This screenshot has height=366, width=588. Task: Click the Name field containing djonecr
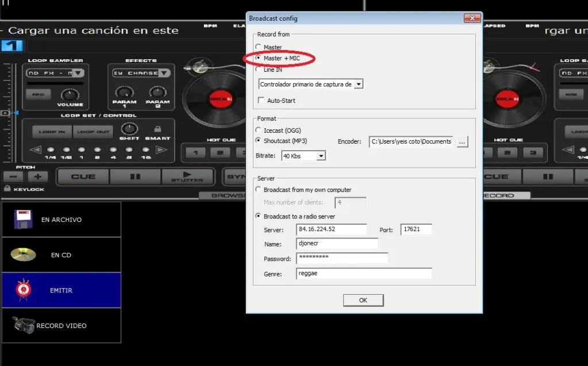(x=337, y=244)
